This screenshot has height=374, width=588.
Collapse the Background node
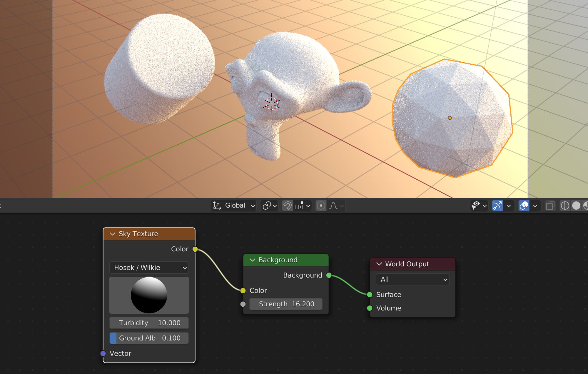pyautogui.click(x=252, y=260)
